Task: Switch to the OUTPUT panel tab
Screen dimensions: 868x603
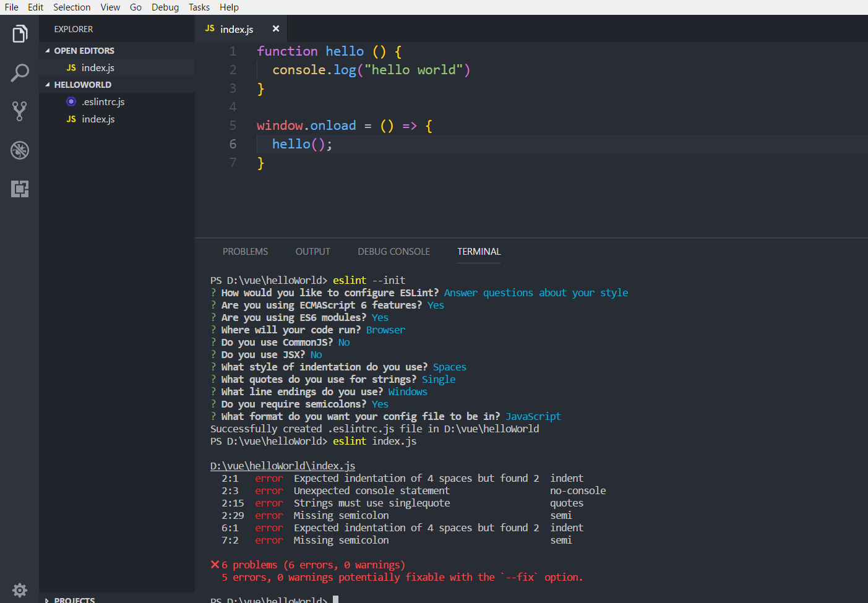Action: click(x=313, y=252)
